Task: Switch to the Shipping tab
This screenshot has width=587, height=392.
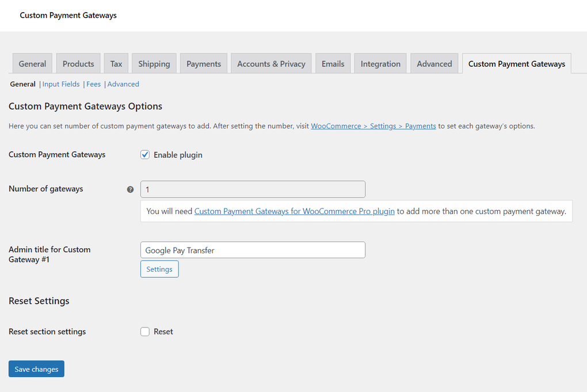Action: [154, 63]
